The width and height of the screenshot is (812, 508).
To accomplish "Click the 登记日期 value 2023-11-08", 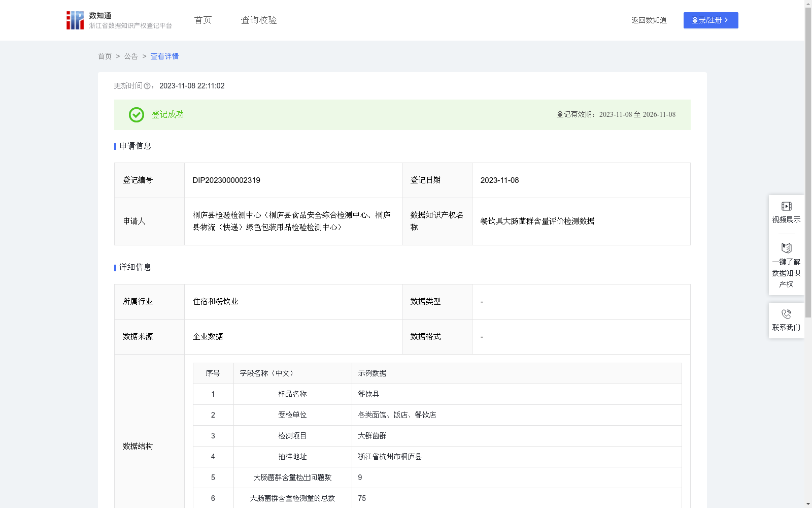I will pos(499,180).
